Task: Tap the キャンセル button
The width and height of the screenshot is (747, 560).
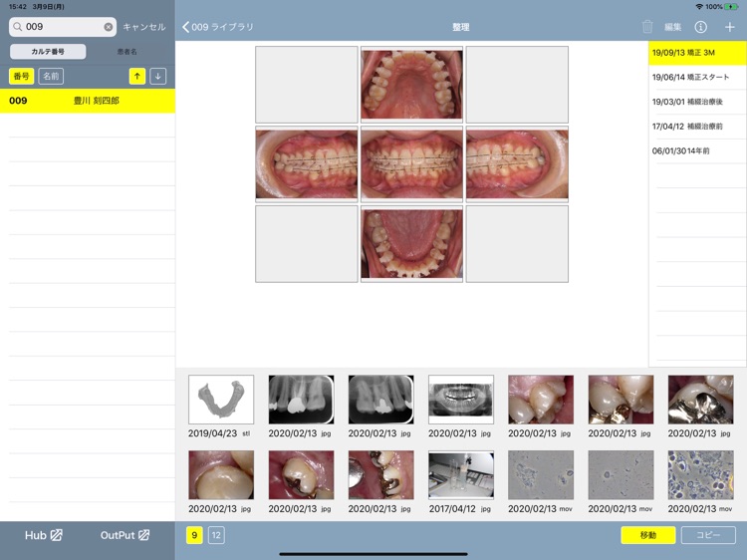Action: pyautogui.click(x=143, y=27)
